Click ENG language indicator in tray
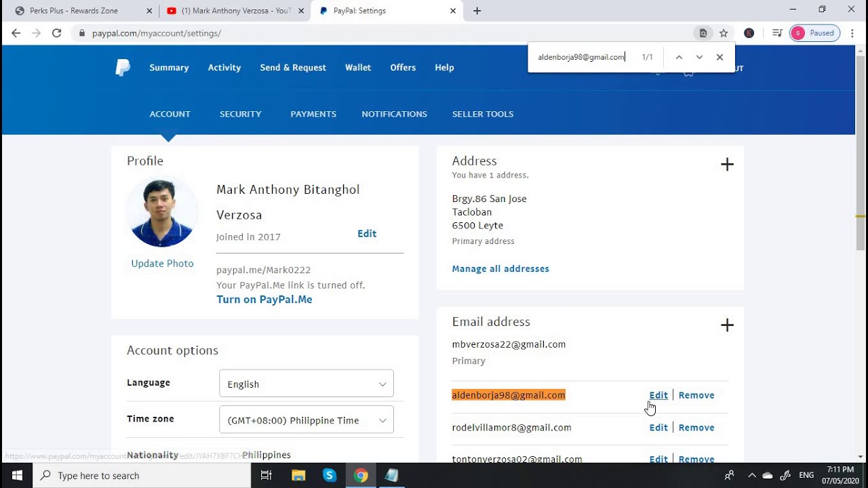 806,475
